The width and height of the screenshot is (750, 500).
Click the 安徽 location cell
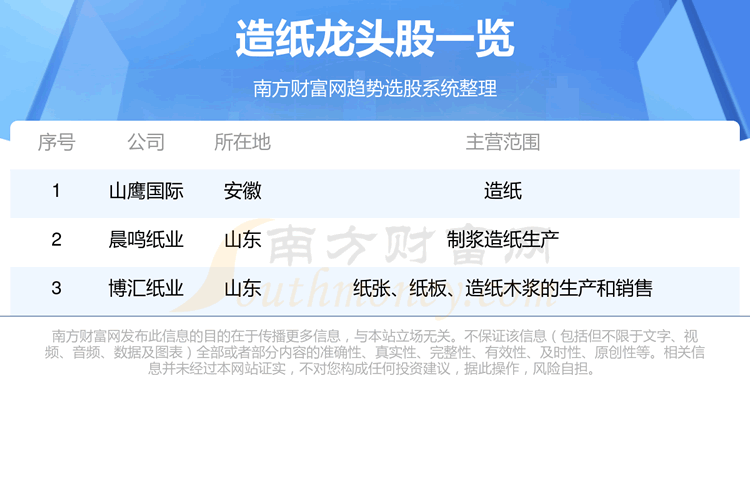pyautogui.click(x=243, y=190)
